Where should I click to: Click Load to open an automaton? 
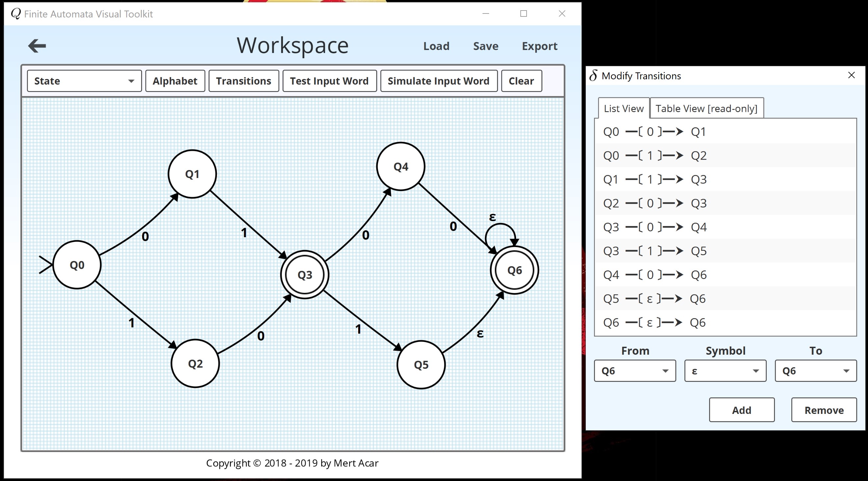(x=436, y=46)
